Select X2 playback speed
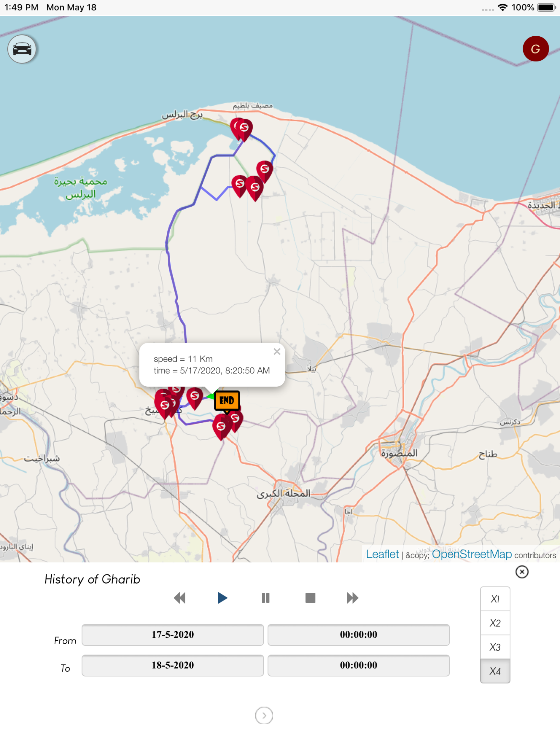 point(495,623)
